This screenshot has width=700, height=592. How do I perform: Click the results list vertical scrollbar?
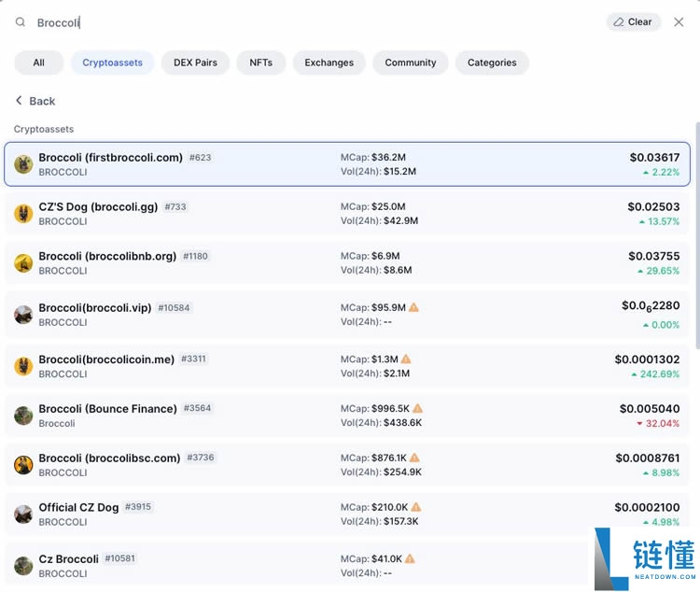pyautogui.click(x=697, y=234)
